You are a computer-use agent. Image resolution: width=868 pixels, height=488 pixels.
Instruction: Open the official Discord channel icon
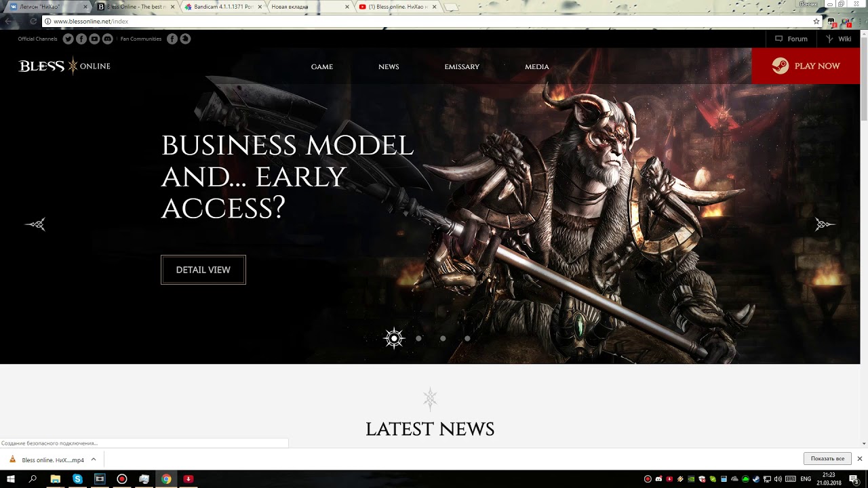107,39
